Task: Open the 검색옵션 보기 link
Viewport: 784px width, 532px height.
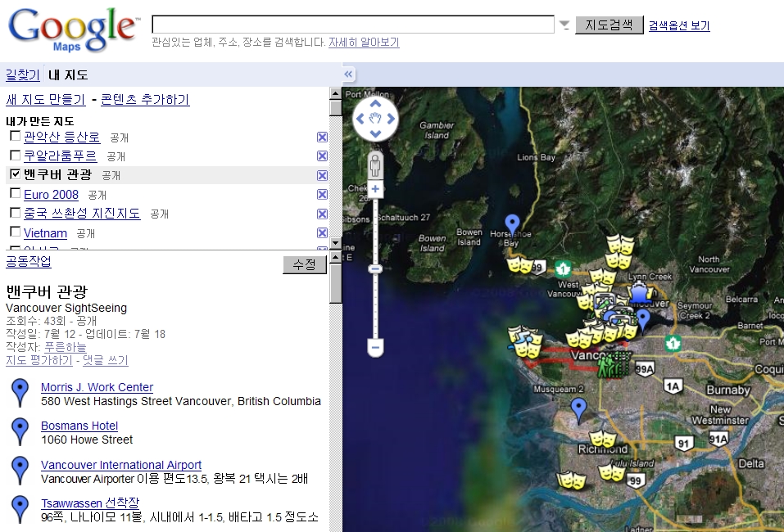Action: pos(679,25)
